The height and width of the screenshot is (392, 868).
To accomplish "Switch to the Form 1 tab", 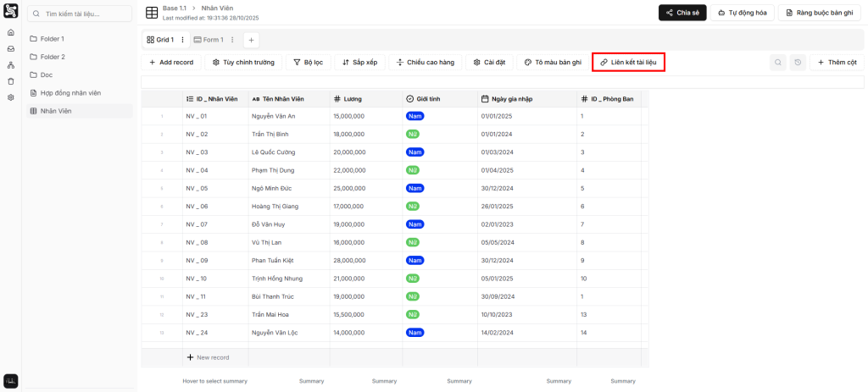I will (x=209, y=40).
